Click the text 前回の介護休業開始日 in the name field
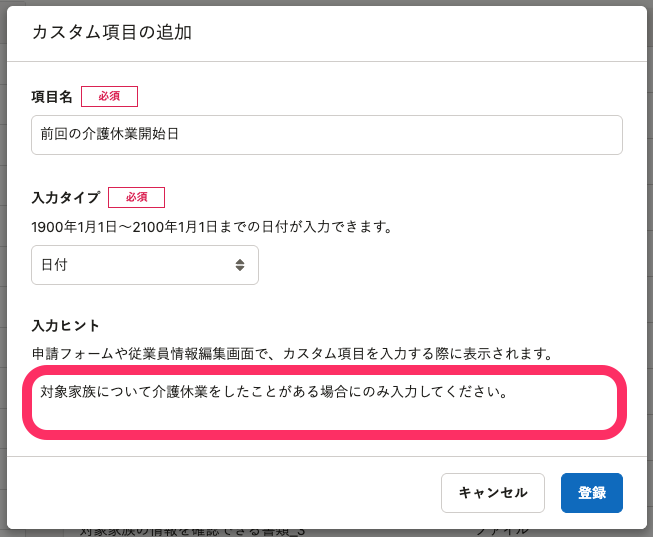 tap(110, 134)
